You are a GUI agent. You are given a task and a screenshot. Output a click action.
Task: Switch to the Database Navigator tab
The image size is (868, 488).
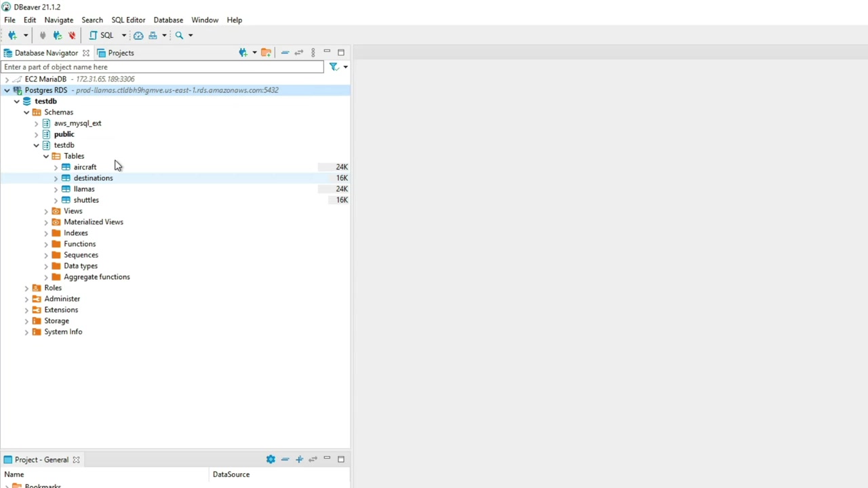(x=46, y=53)
